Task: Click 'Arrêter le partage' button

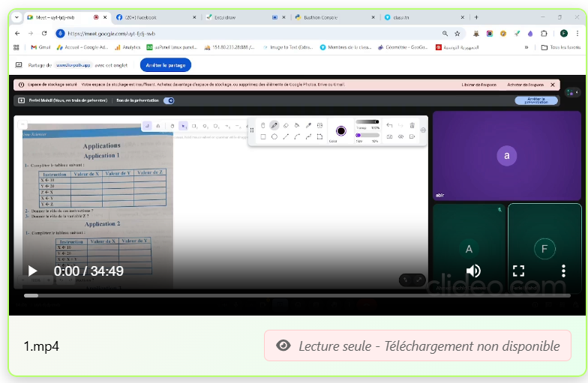Action: (x=166, y=66)
